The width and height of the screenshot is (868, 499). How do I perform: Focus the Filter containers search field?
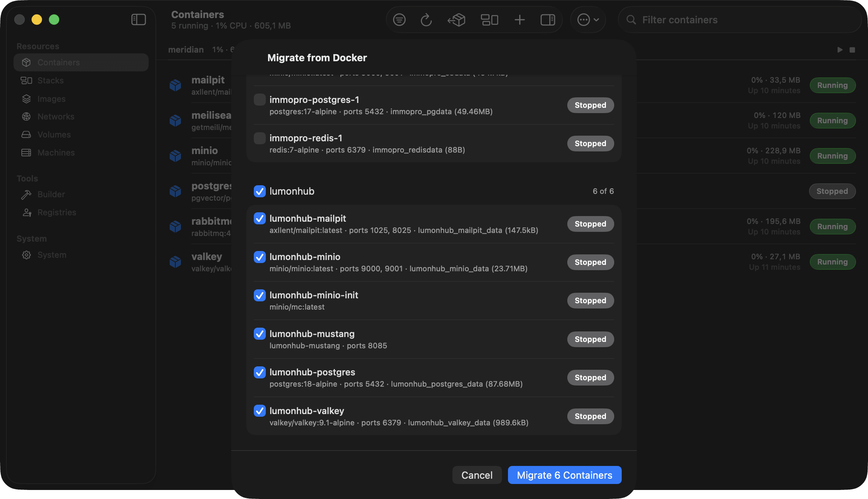click(x=740, y=20)
